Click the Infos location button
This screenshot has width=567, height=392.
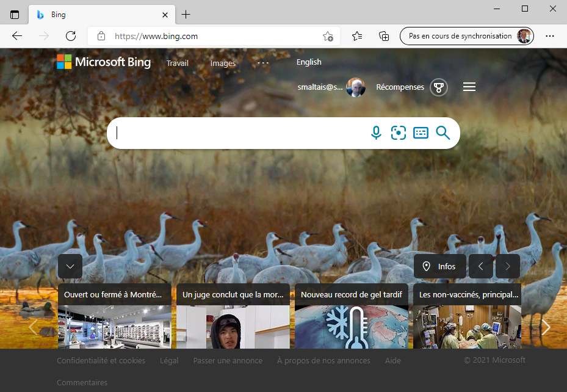tap(439, 266)
